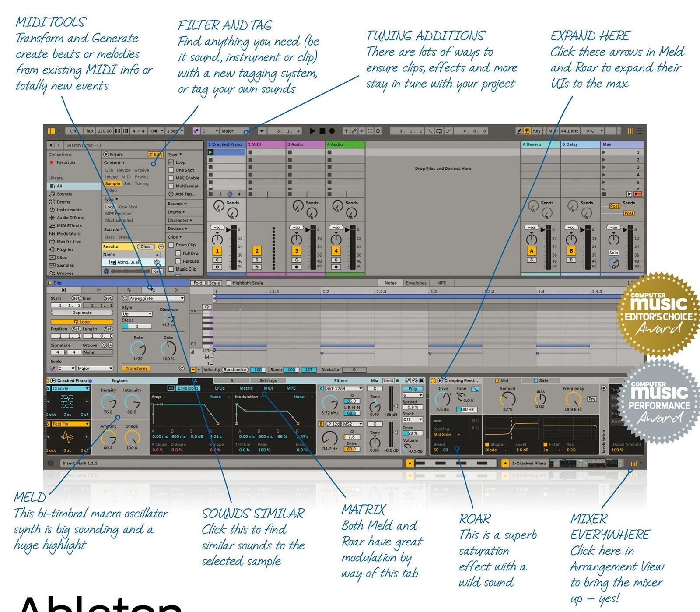The height and width of the screenshot is (612, 700).
Task: Select MIDI Effects in the browser library
Action: (x=69, y=225)
